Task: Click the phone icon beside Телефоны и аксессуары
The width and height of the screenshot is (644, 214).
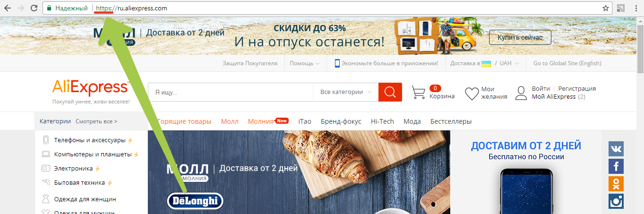Action: pos(46,140)
